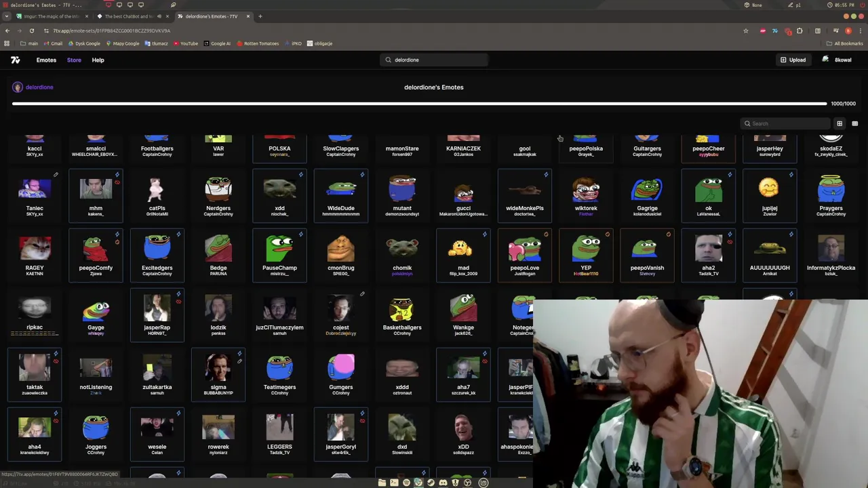Open Spotify from the taskbar
Viewport: 868px width, 488px height.
point(406,483)
